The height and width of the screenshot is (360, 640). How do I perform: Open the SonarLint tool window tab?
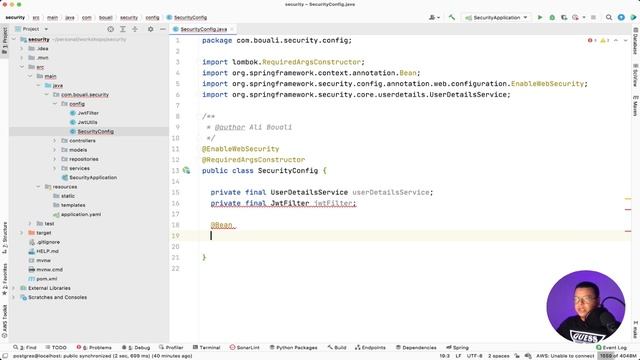coord(245,347)
